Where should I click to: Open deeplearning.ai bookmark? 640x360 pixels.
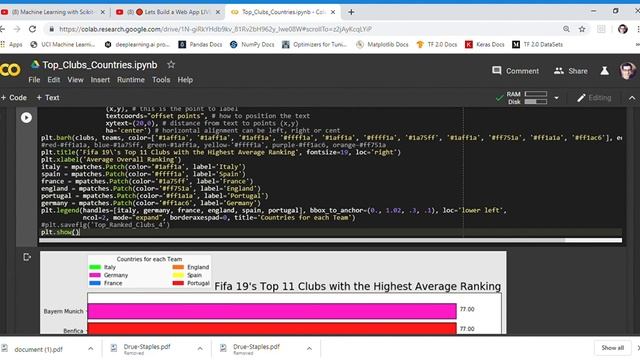[137, 44]
